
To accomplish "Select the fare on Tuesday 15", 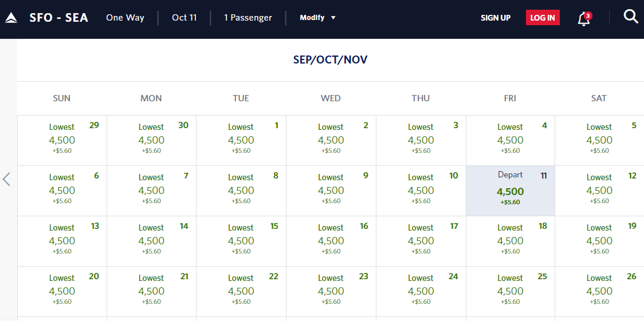I will click(x=241, y=241).
